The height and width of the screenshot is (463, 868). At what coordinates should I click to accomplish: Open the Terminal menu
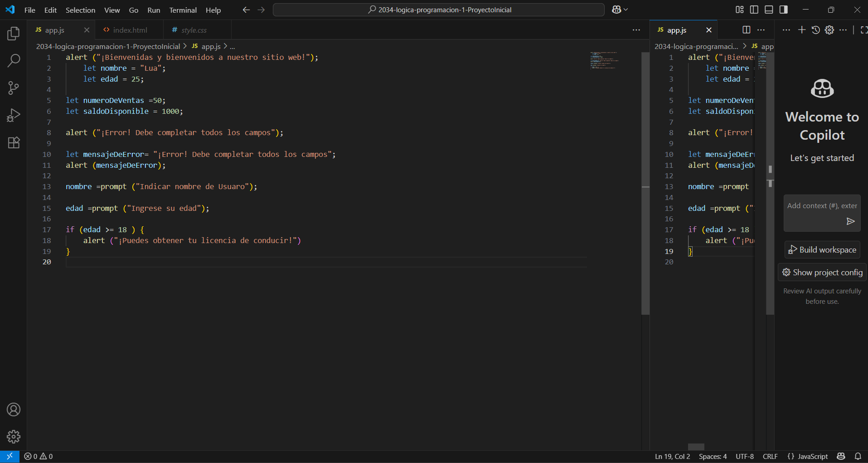(x=183, y=10)
